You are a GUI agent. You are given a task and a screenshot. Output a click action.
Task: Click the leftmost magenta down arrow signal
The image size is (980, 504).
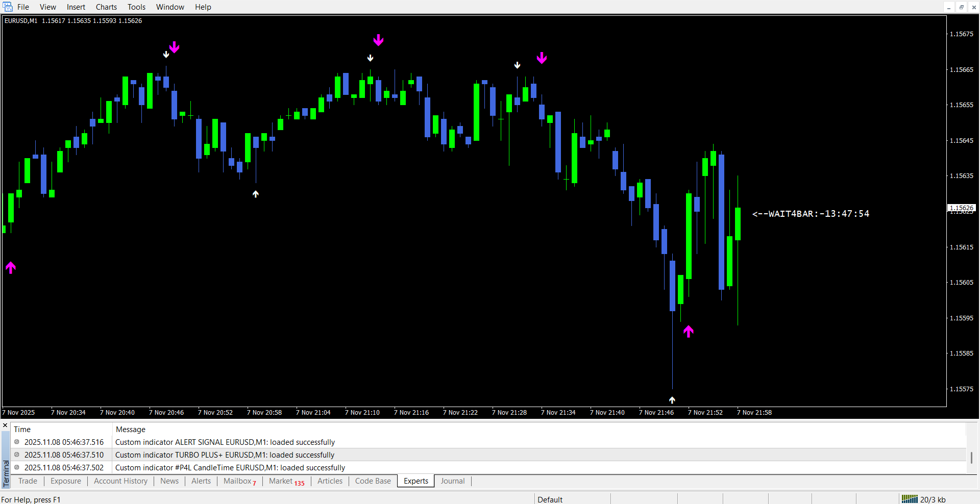[x=175, y=47]
